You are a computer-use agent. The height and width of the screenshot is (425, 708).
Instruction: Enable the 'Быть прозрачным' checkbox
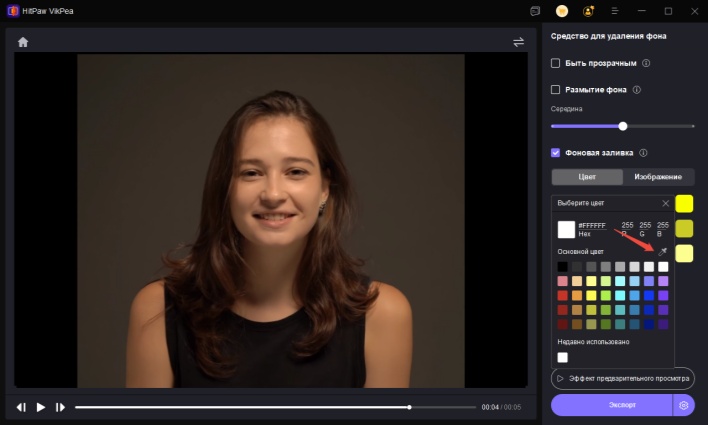(556, 63)
